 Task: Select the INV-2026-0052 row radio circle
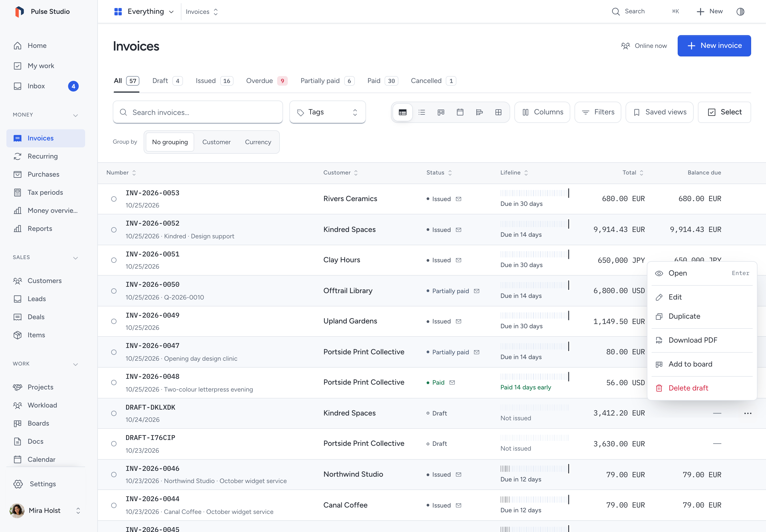[x=114, y=230]
